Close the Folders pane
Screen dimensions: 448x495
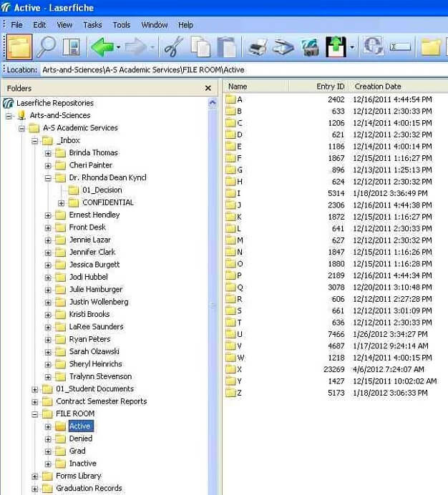pyautogui.click(x=208, y=88)
